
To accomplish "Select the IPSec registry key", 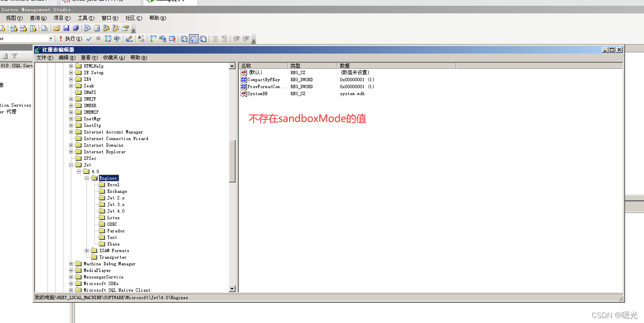I will tap(90, 158).
